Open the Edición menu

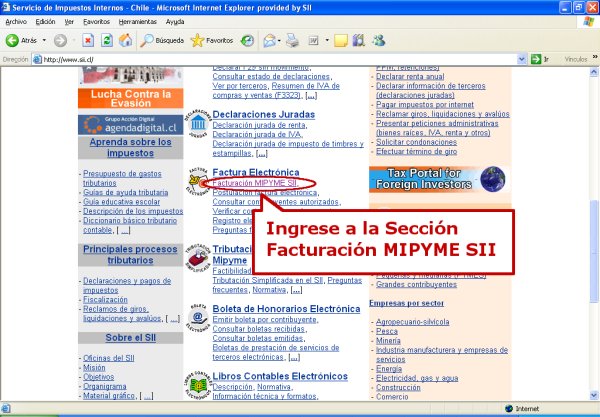click(45, 22)
